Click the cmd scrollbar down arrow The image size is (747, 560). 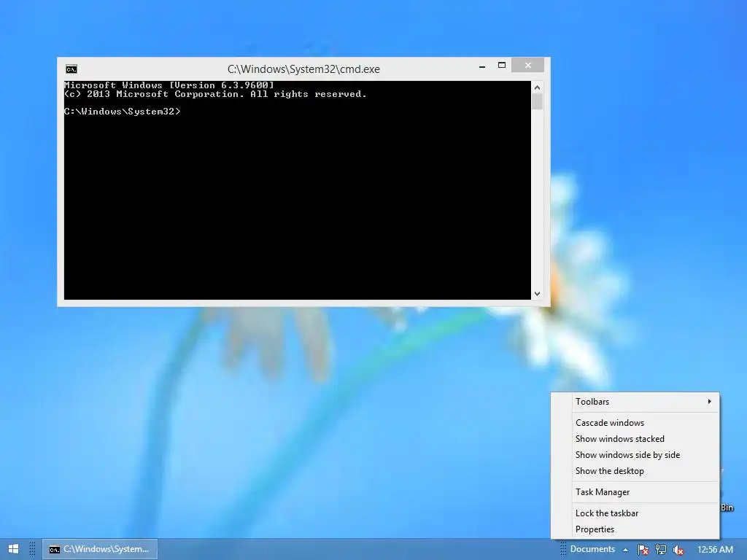click(x=537, y=294)
